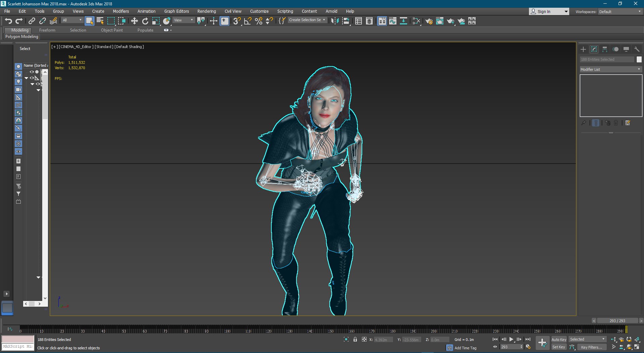
Task: Toggle the selection lock padlock
Action: point(355,340)
